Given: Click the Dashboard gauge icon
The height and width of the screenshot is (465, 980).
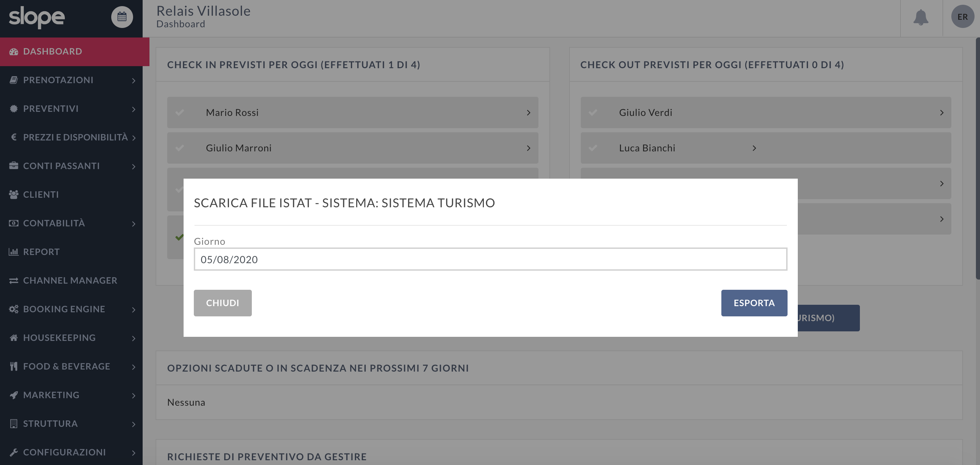Looking at the screenshot, I should coord(14,51).
